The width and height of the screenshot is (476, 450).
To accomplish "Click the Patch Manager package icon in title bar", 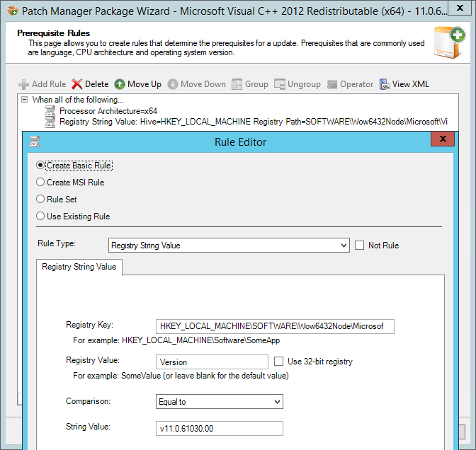I will 13,11.
